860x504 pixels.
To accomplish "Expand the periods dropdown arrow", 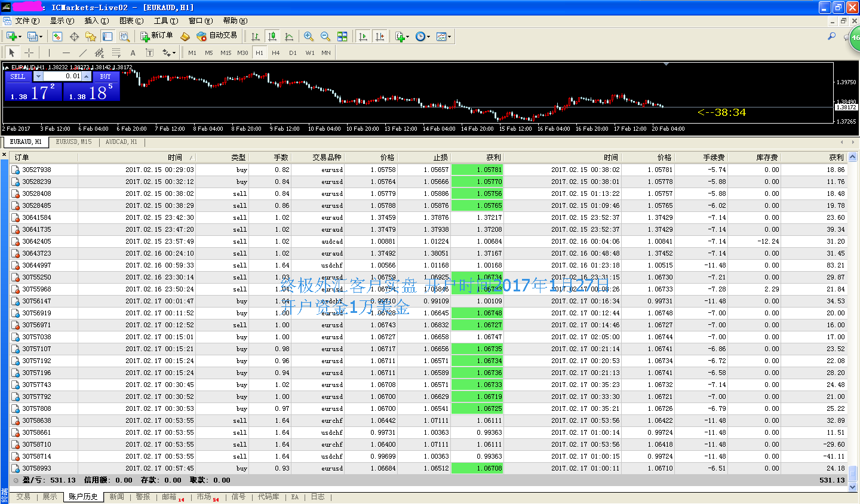I will [428, 36].
